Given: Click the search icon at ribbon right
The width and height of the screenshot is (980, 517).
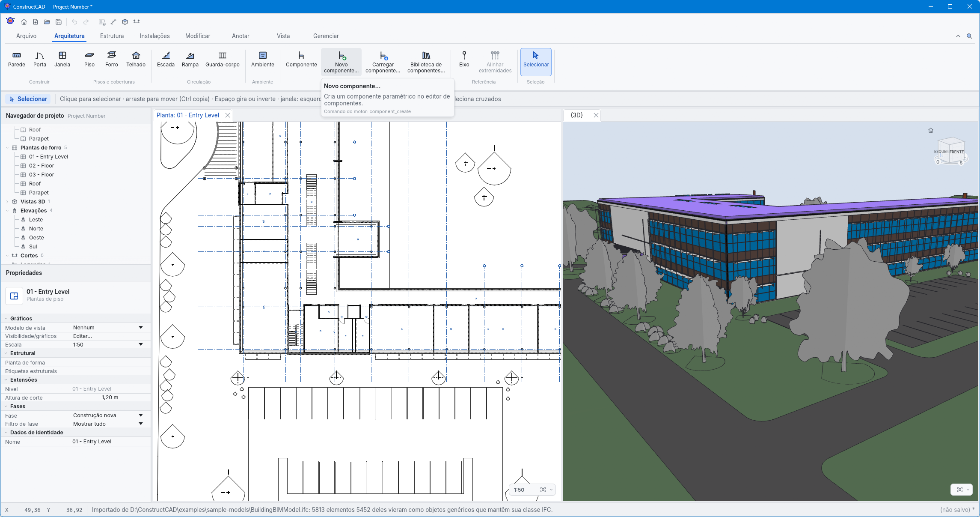Looking at the screenshot, I should [x=969, y=36].
